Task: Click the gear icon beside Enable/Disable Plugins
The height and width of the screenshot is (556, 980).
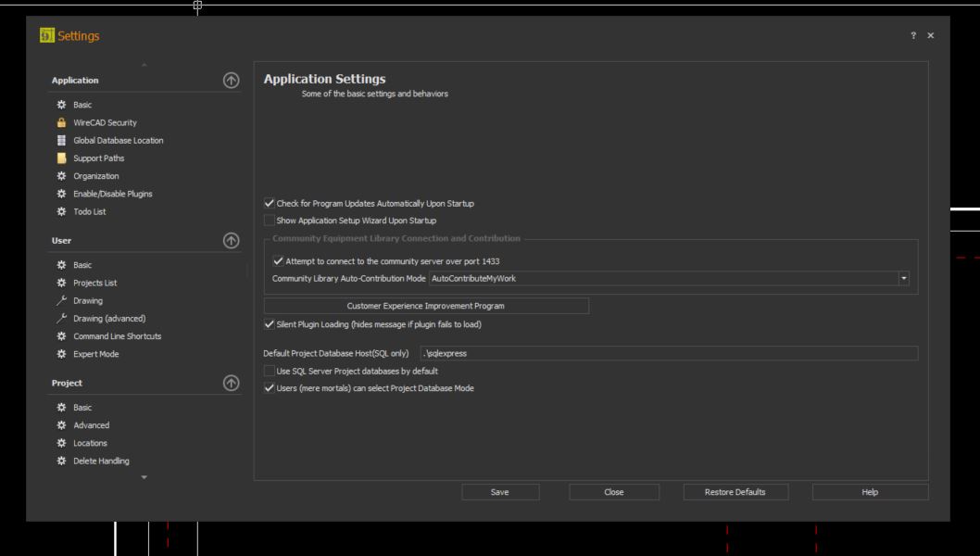Action: (x=61, y=194)
